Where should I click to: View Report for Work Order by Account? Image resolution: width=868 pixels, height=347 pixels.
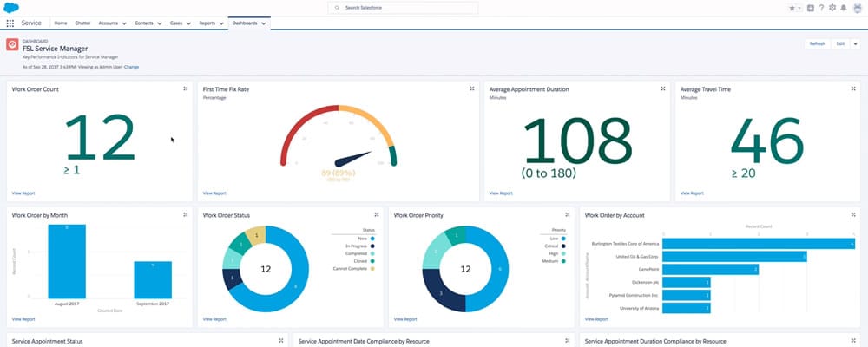click(x=596, y=319)
